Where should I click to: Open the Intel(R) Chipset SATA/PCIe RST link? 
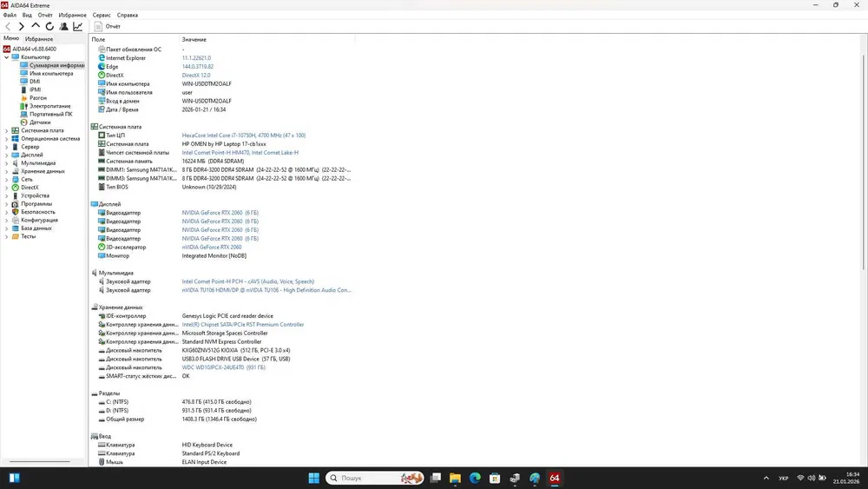243,325
